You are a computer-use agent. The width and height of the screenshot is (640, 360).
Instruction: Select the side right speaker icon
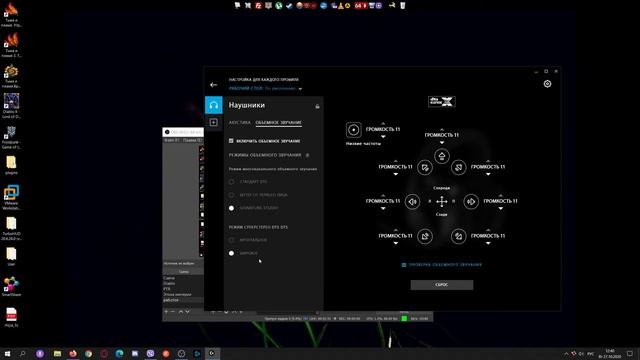pyautogui.click(x=471, y=201)
